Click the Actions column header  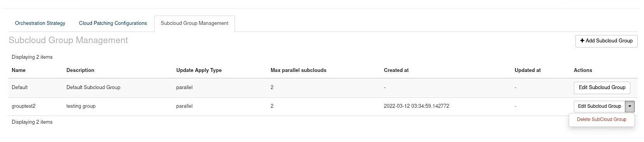[x=583, y=70]
